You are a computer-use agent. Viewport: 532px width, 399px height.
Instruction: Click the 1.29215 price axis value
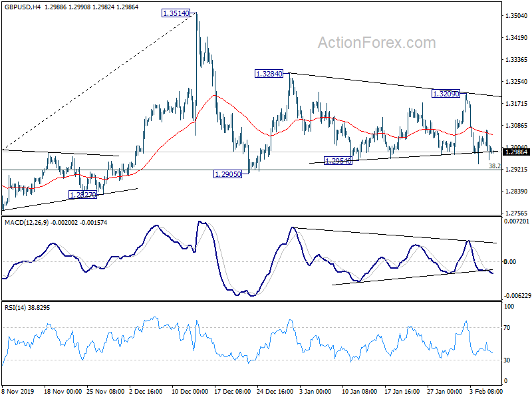coord(517,170)
